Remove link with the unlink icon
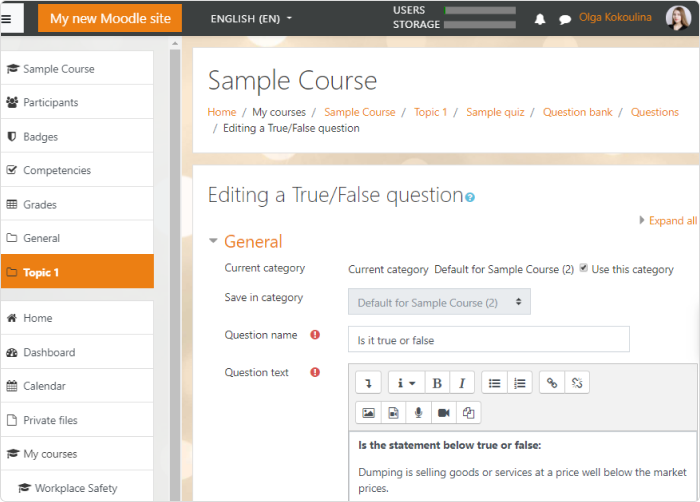Viewport: 700px width, 502px height. pyautogui.click(x=577, y=383)
